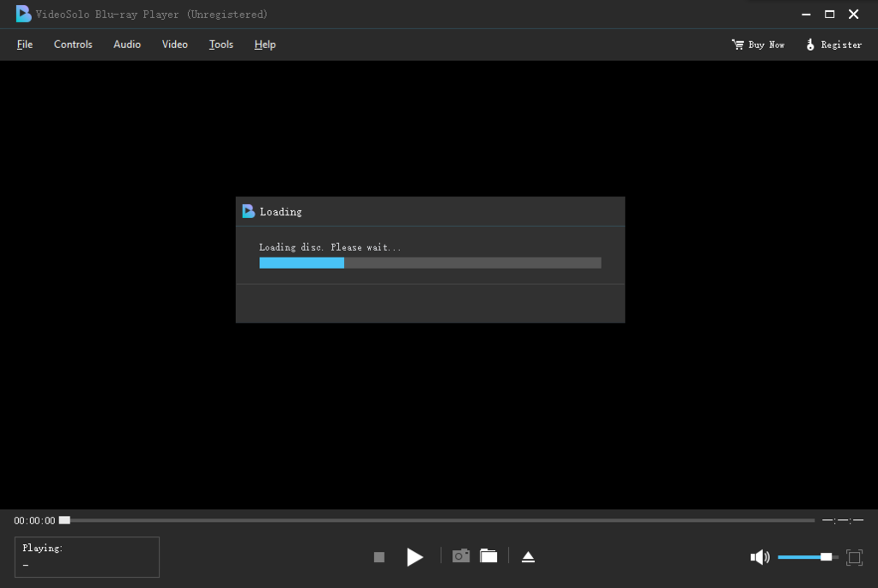Minimize the VideoSolo player window

[806, 14]
